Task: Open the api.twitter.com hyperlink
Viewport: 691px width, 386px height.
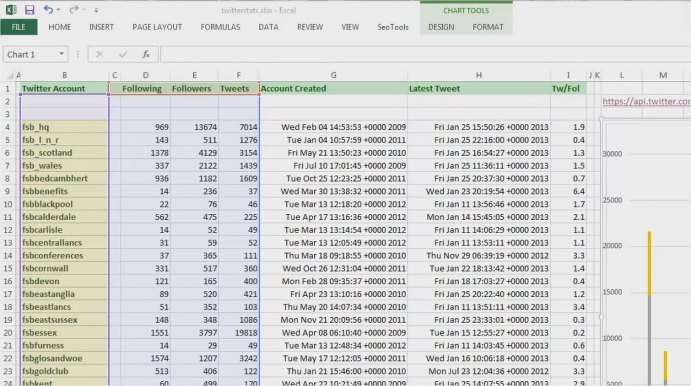Action: point(646,101)
